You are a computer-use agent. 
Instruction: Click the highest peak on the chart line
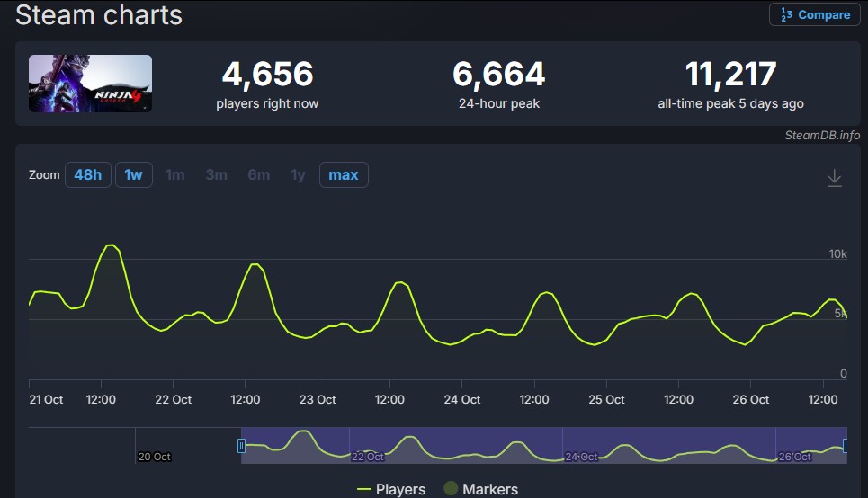pos(111,245)
